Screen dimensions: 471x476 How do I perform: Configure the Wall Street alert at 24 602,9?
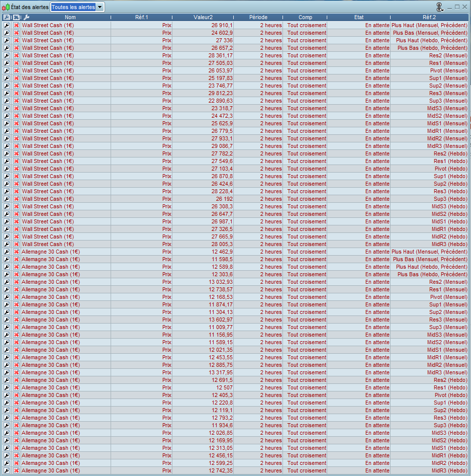point(7,33)
